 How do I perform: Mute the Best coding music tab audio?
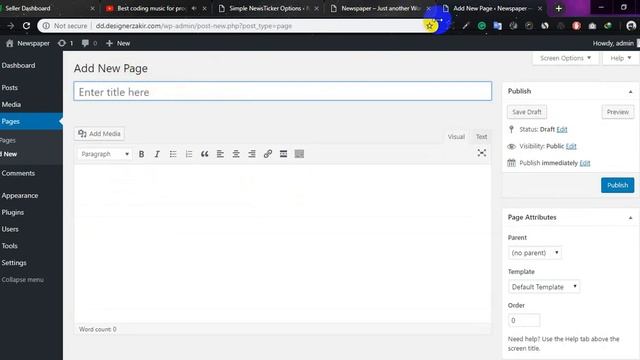tap(194, 8)
